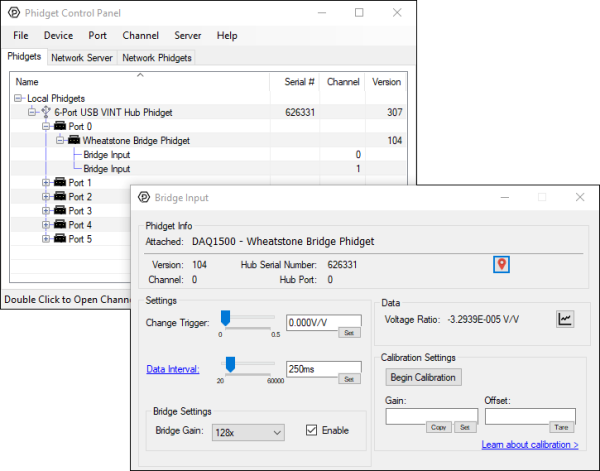This screenshot has width=600, height=471.
Task: Minimize the Bridge Input window
Action: coord(505,197)
